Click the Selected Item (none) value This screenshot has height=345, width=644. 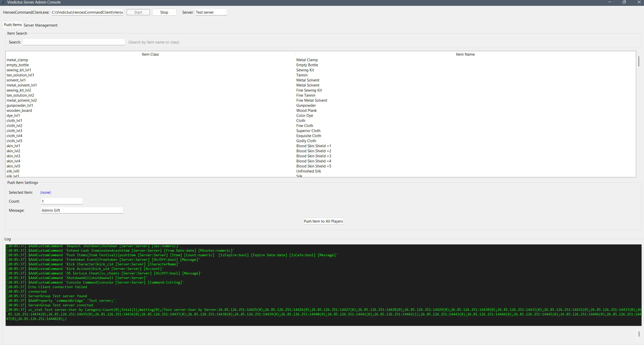tap(46, 192)
